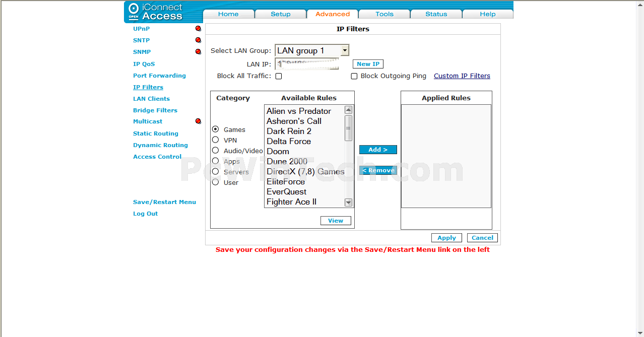The height and width of the screenshot is (337, 644).
Task: Open the Access Control sidebar link
Action: (x=157, y=157)
